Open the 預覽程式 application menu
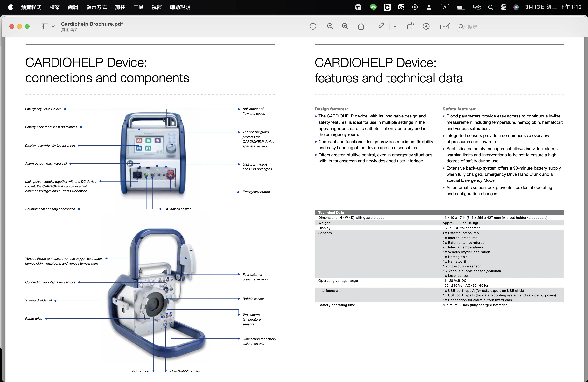588x382 pixels. (31, 7)
